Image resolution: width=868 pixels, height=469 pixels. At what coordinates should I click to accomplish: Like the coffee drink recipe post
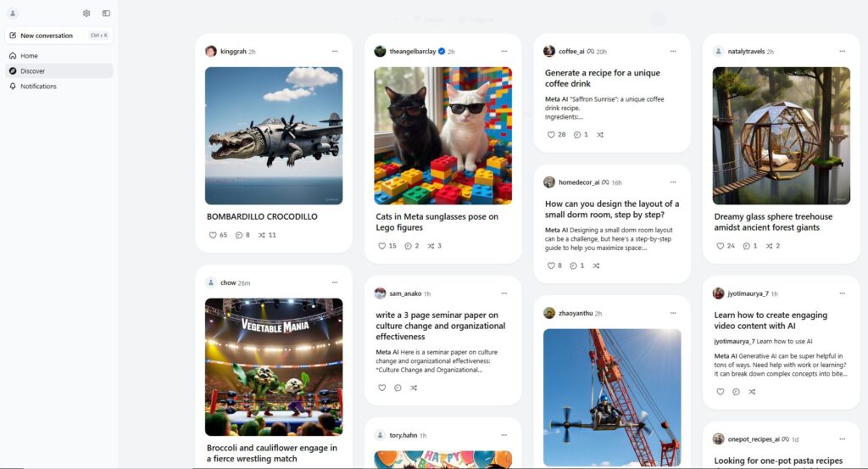click(551, 135)
